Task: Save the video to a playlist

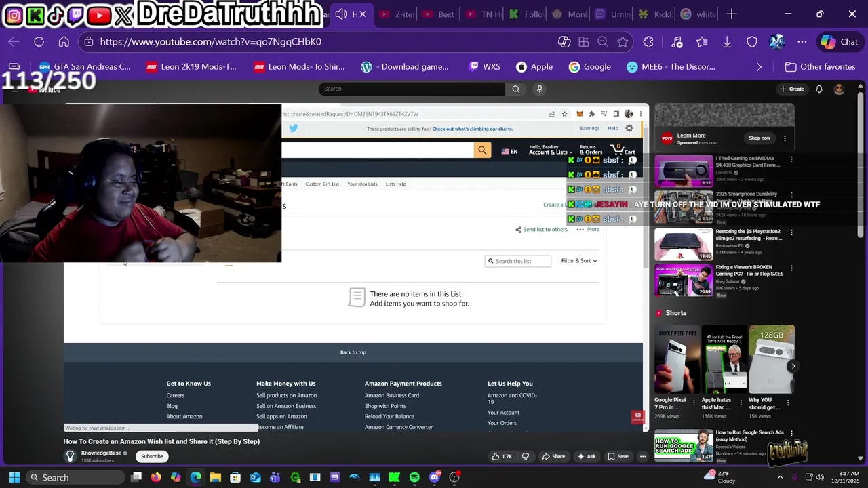Action: pos(618,456)
